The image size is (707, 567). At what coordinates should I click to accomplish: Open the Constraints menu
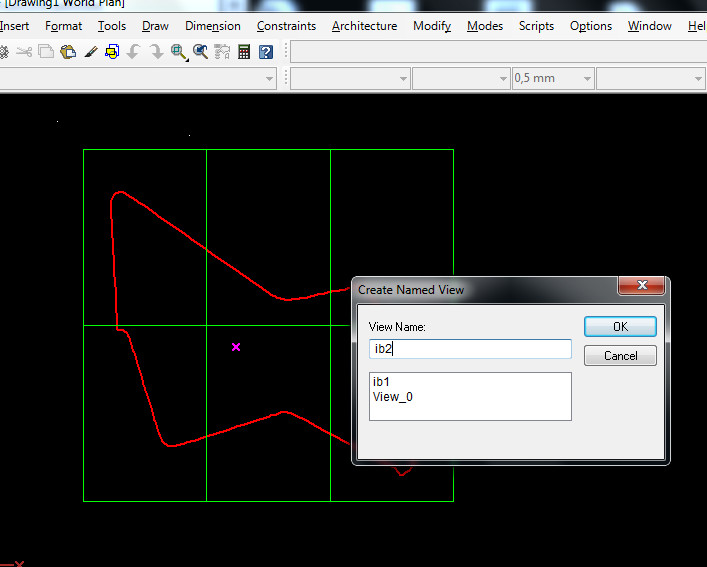click(x=286, y=26)
